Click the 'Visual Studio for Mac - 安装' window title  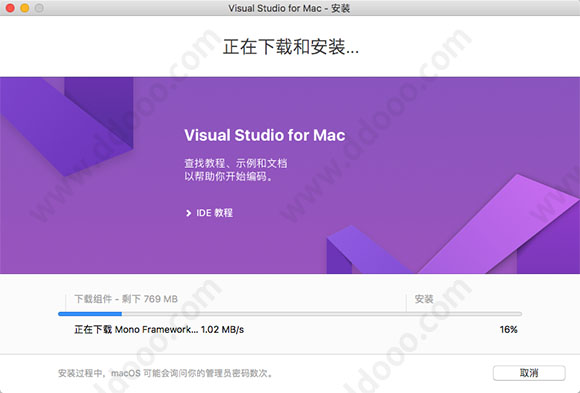point(289,8)
